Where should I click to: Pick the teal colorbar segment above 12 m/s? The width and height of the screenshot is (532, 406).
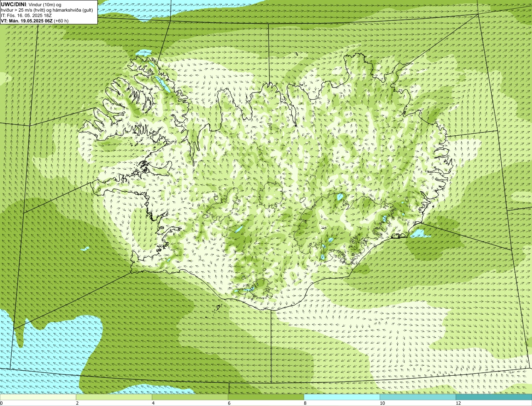point(494,397)
